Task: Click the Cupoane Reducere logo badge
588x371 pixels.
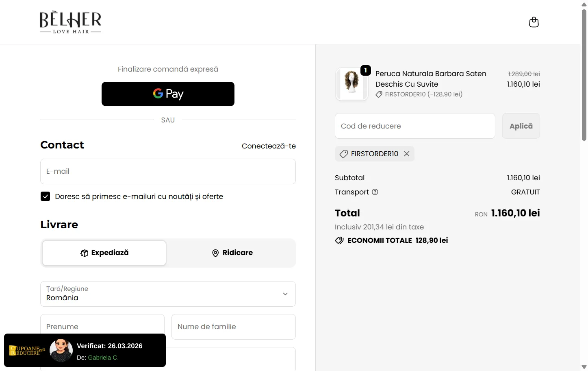Action: click(27, 350)
